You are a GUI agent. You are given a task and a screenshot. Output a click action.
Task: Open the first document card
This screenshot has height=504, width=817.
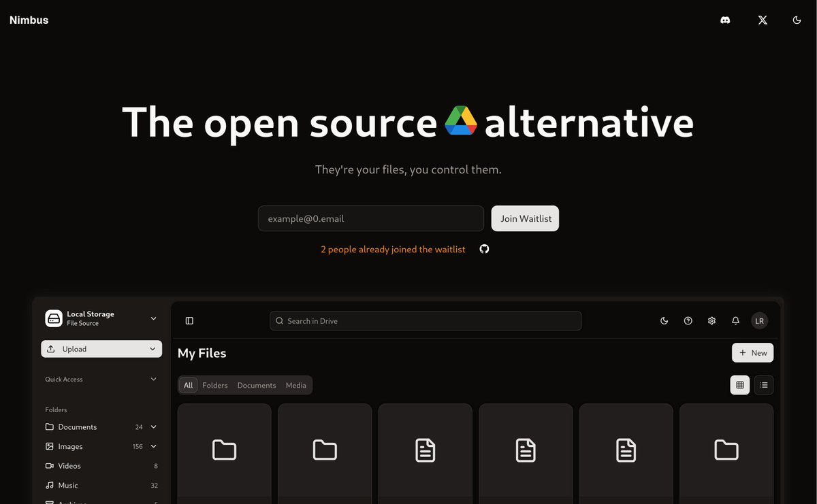click(426, 454)
